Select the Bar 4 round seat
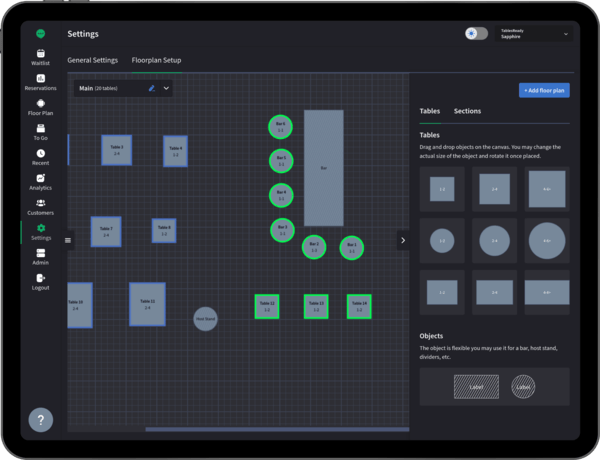This screenshot has height=460, width=600. [x=281, y=195]
